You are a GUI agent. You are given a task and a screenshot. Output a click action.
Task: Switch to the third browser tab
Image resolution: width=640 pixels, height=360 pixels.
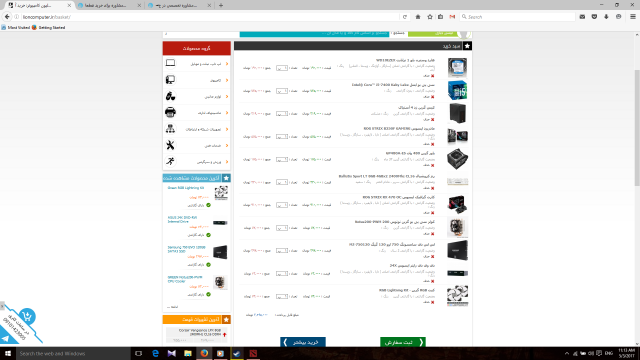[x=180, y=5]
